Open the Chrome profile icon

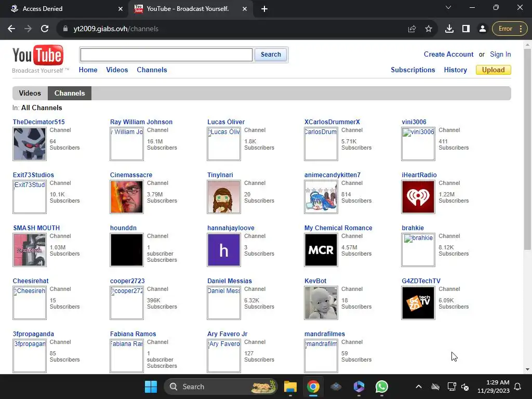(x=483, y=29)
